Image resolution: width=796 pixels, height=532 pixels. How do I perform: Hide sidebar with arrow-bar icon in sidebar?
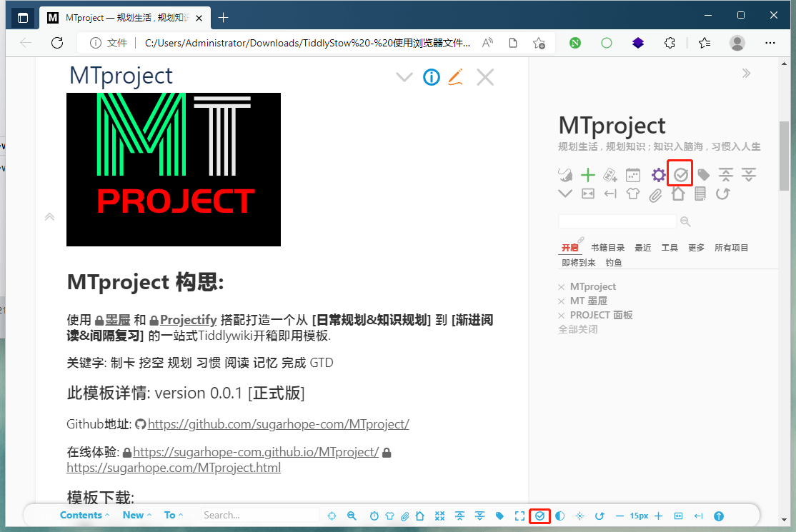[x=610, y=194]
